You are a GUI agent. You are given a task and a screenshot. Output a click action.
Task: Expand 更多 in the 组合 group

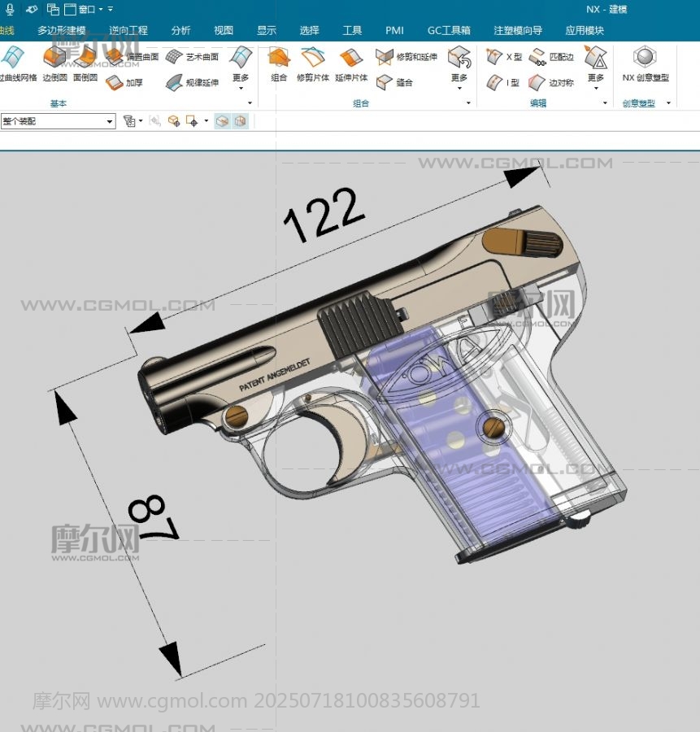[x=459, y=68]
